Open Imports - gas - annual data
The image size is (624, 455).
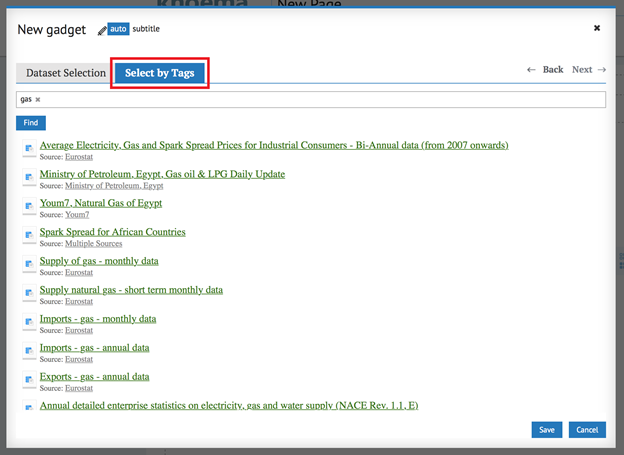(x=94, y=348)
